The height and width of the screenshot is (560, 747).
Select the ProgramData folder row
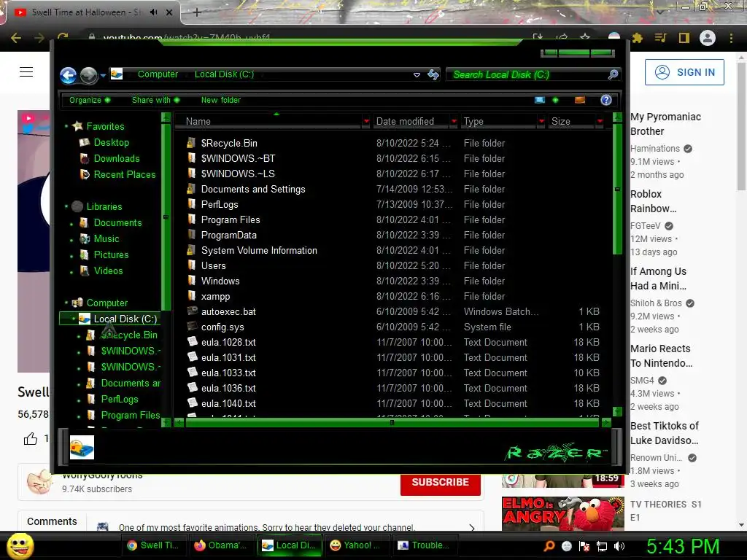tap(393, 236)
